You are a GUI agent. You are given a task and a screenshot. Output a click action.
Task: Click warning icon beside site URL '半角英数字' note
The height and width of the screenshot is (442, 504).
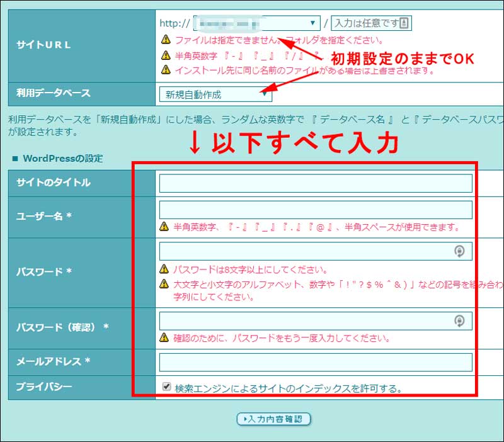166,55
